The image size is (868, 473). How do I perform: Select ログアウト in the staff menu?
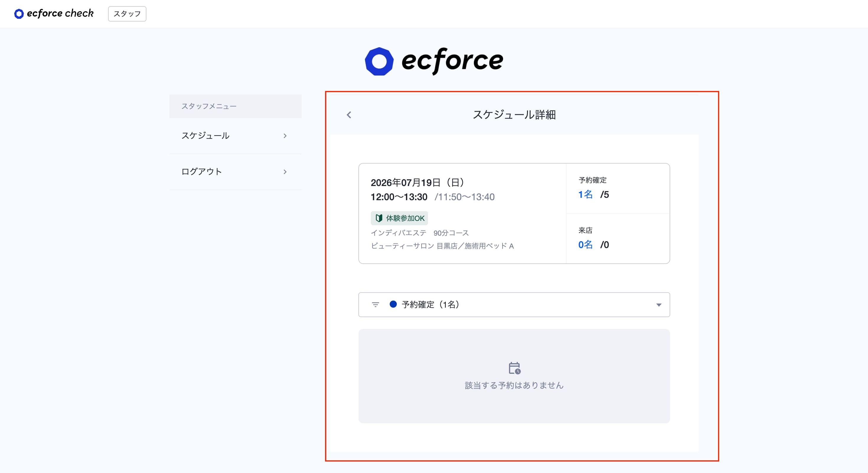(235, 172)
